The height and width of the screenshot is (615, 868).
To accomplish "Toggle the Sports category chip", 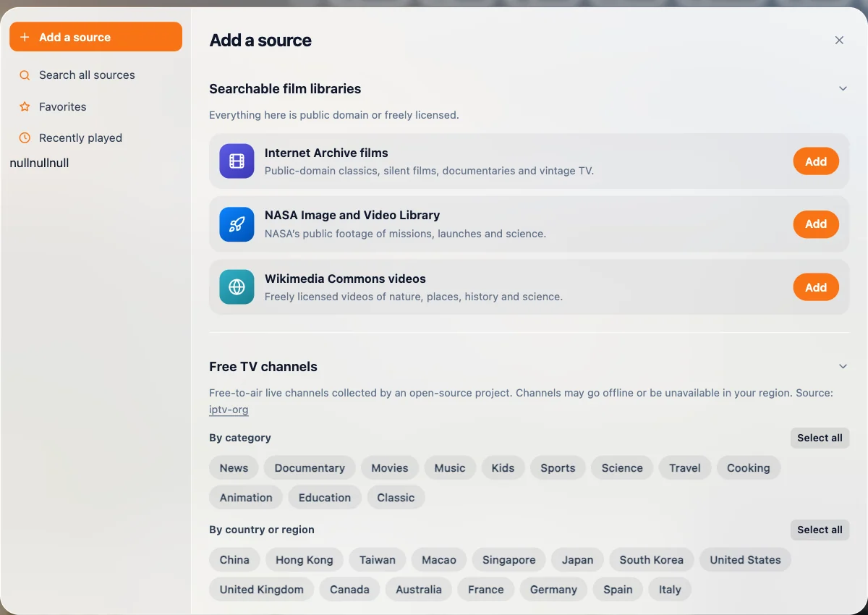I will click(558, 468).
